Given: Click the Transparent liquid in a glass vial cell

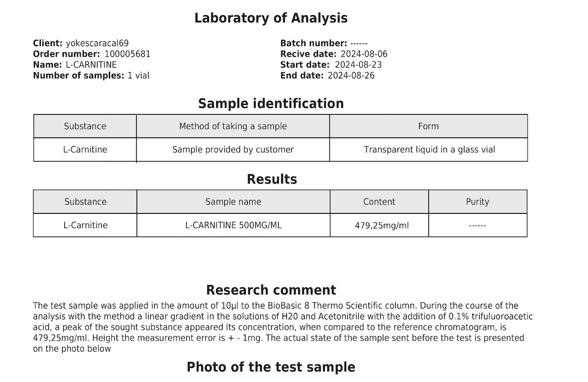Looking at the screenshot, I should click(x=428, y=150).
